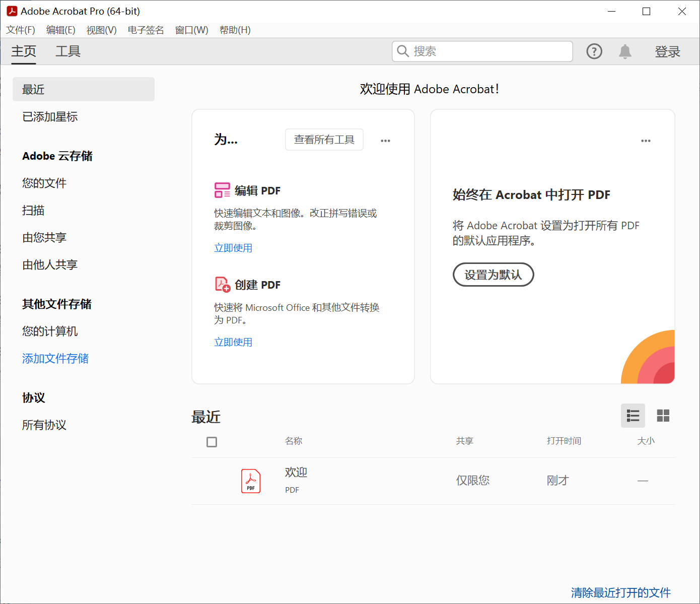This screenshot has height=604, width=700.
Task: Open the 视图(V) menu
Action: [102, 30]
